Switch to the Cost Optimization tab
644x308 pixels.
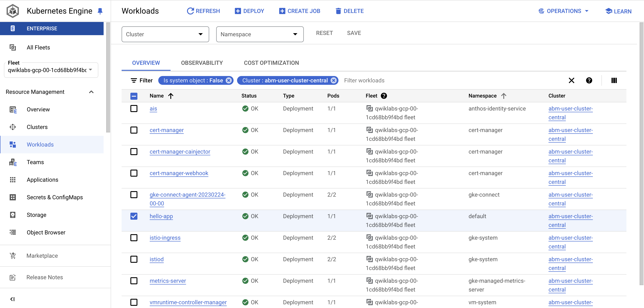[271, 63]
